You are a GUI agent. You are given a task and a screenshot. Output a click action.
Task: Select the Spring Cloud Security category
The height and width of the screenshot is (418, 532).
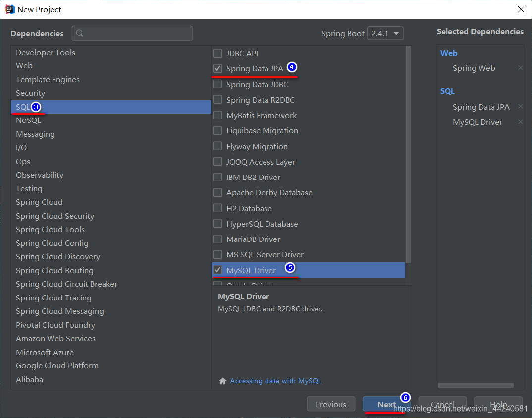coord(111,216)
